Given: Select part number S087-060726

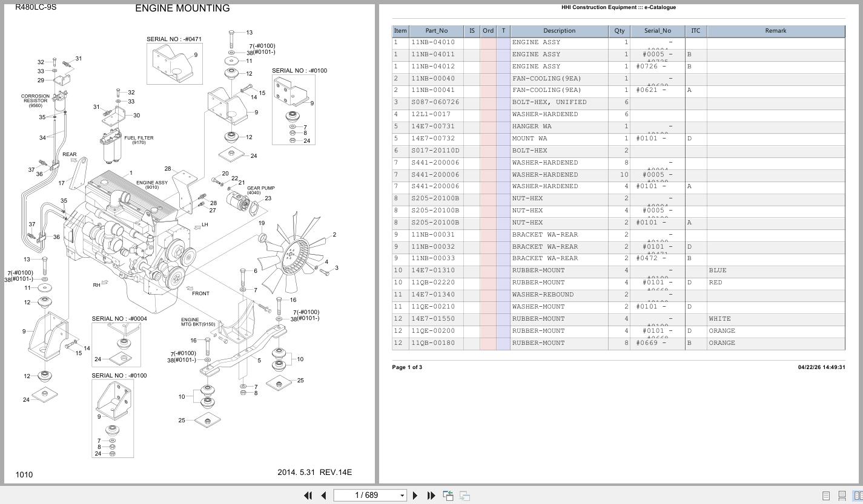Looking at the screenshot, I should 435,102.
